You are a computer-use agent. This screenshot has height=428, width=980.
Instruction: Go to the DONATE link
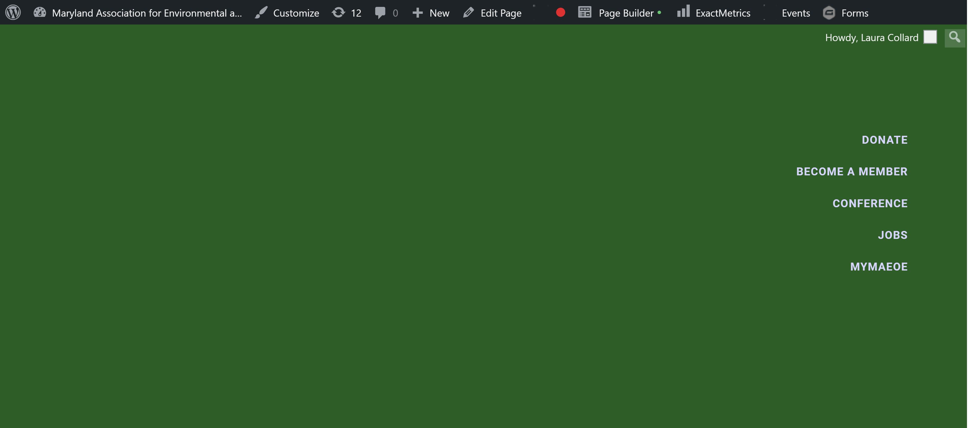[x=884, y=140]
